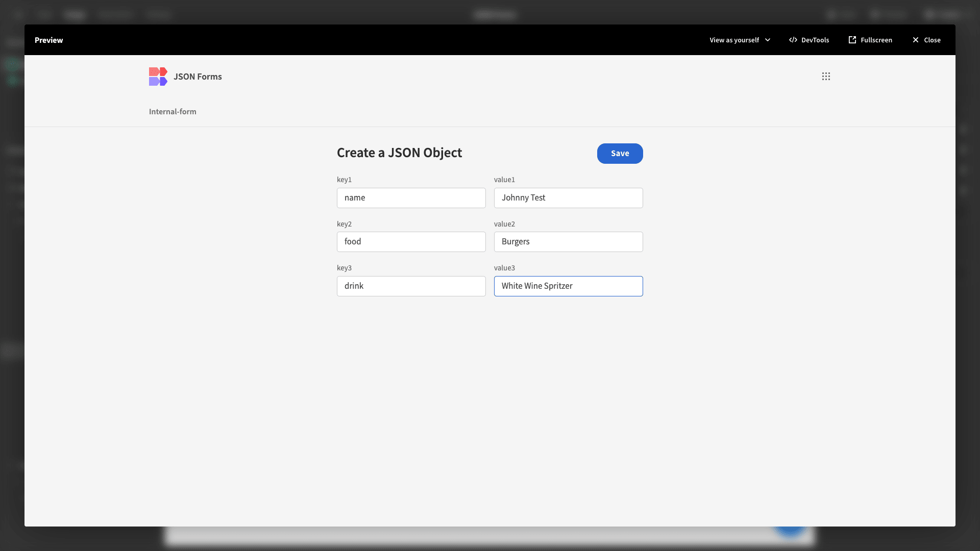Select the value1 field with Johnny Test
980x551 pixels.
tap(568, 198)
